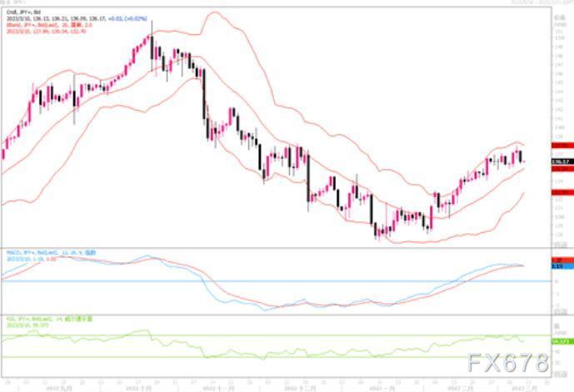Click the green RSI value tag on axis
Viewport: 574px width, 392px height.
pyautogui.click(x=562, y=341)
